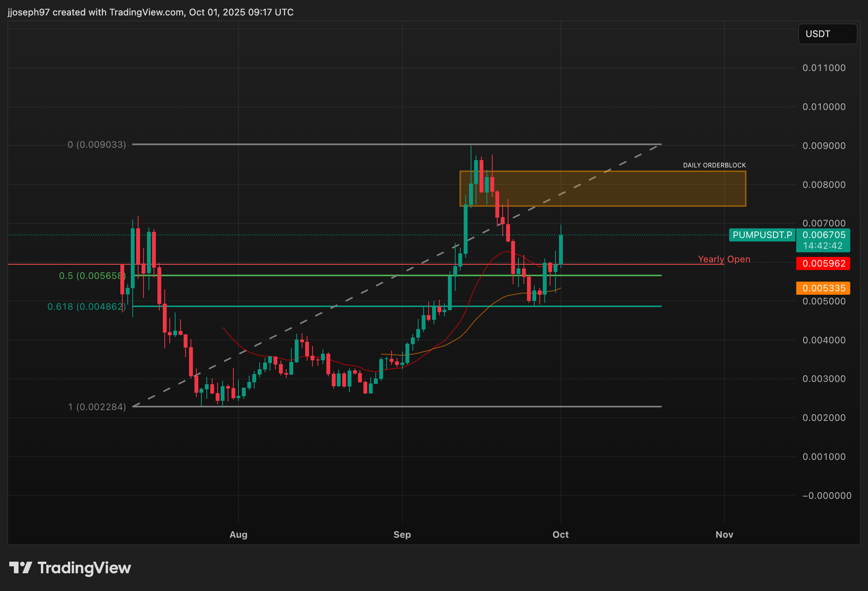Image resolution: width=868 pixels, height=591 pixels.
Task: Click the 0 (0.009033) Fibonacci level label
Action: pos(97,145)
